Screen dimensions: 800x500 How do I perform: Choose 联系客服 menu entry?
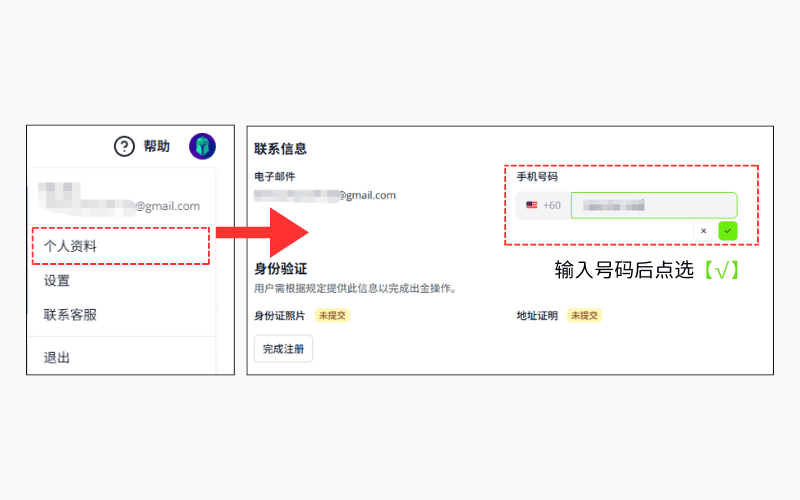tap(70, 315)
